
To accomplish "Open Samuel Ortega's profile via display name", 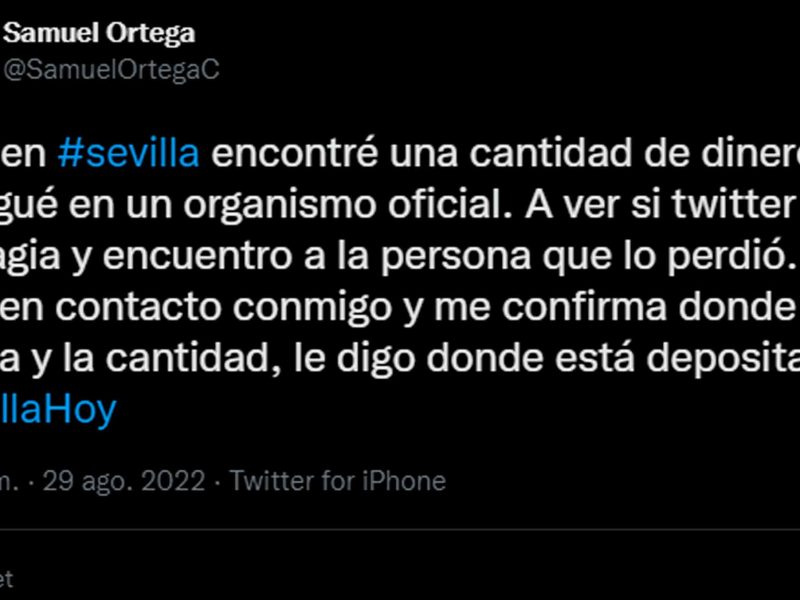I will tap(100, 33).
